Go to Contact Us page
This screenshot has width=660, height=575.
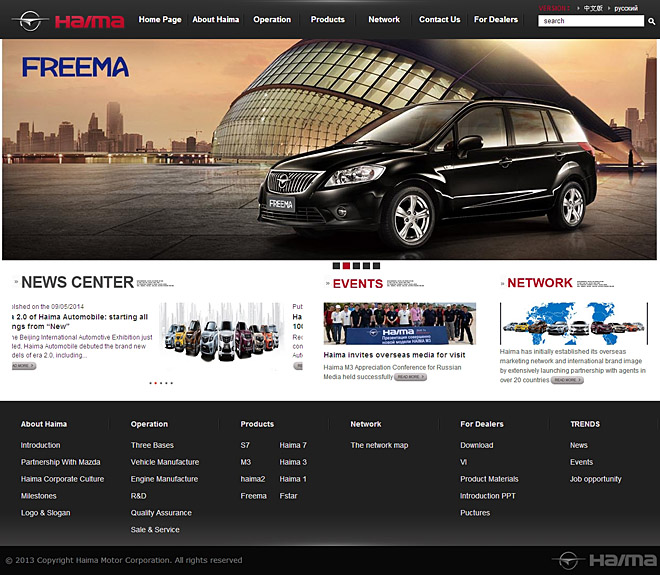tap(440, 19)
